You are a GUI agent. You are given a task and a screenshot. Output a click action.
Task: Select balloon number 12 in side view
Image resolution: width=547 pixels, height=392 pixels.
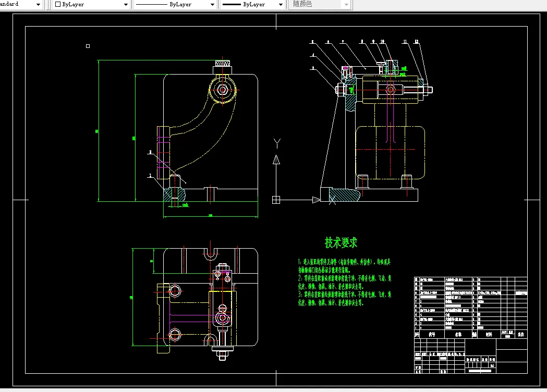[416, 42]
